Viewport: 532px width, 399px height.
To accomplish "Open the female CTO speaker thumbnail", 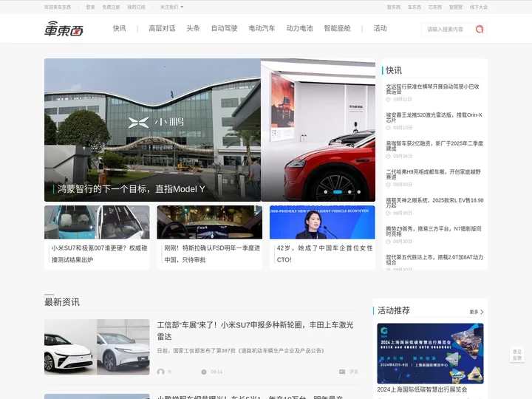I will [x=322, y=222].
